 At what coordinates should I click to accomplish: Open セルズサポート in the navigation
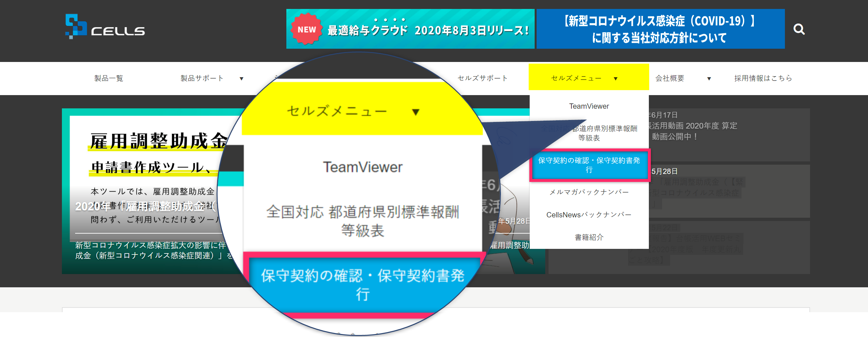483,78
